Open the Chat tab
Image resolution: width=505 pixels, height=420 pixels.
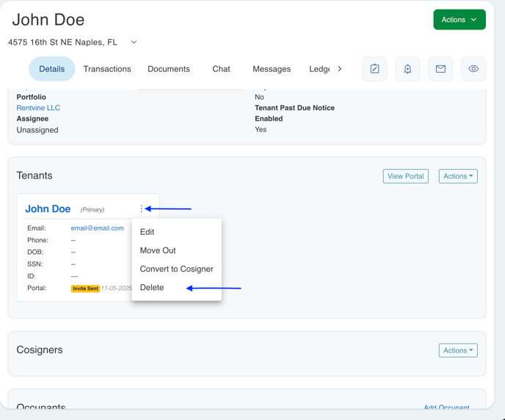pos(221,69)
